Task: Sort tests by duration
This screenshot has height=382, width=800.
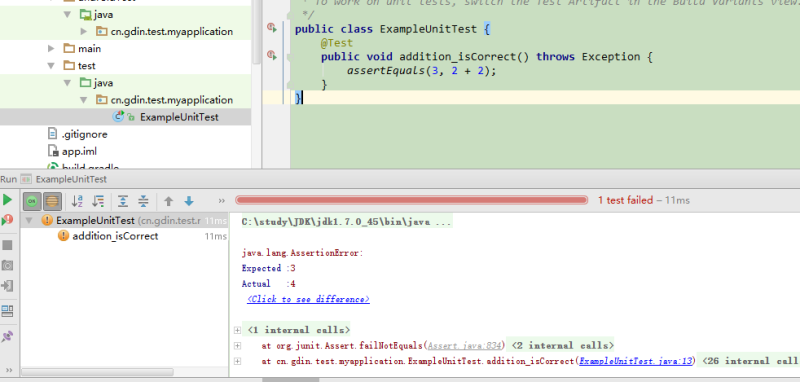Action: (x=98, y=201)
